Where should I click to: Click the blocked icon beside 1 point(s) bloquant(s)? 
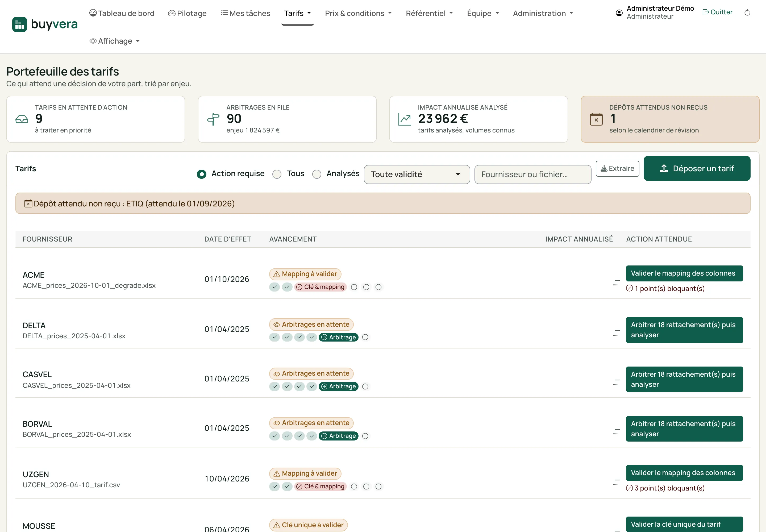629,289
